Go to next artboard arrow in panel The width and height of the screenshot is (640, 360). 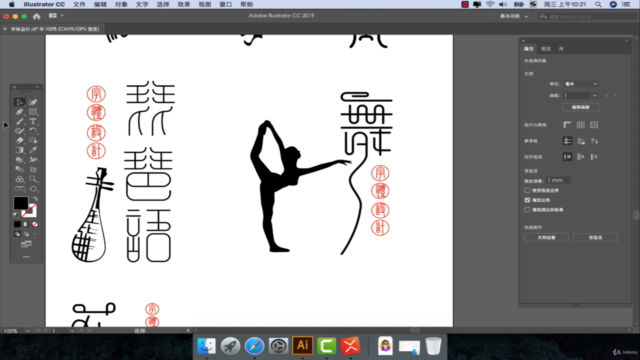point(615,96)
